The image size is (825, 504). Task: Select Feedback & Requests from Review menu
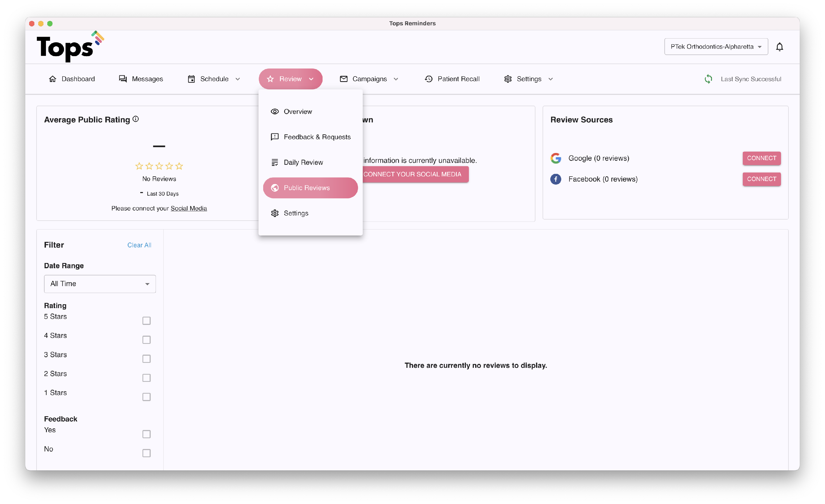coord(317,137)
